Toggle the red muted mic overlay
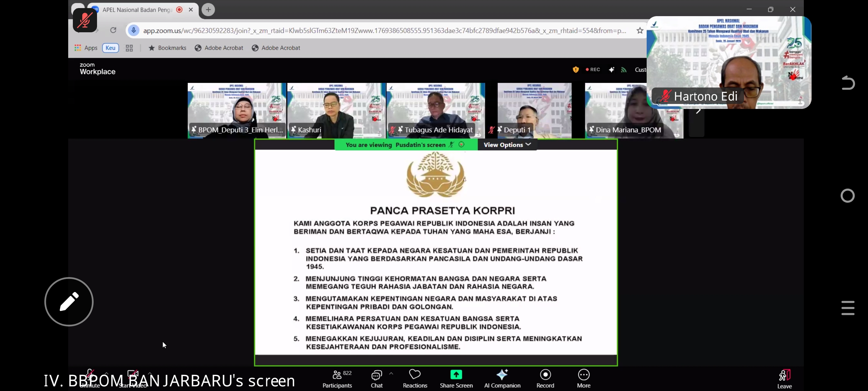This screenshot has height=391, width=868. tap(85, 20)
